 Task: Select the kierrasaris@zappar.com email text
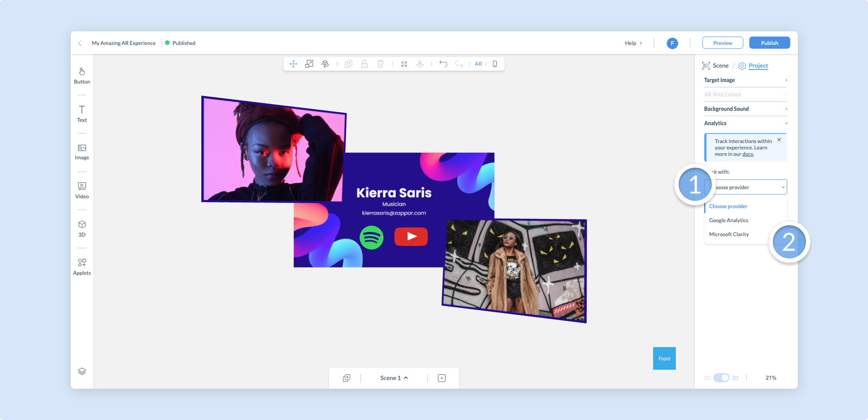[394, 213]
